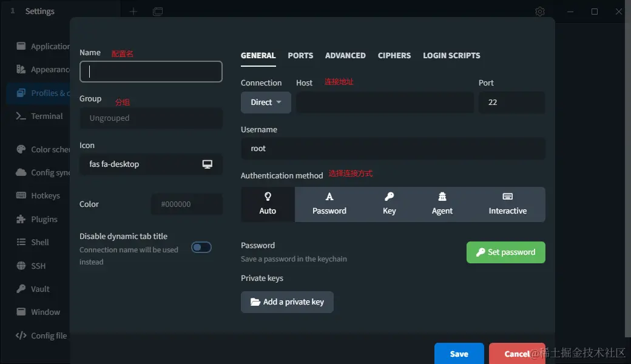Open Terminal settings section
Screen dimensions: 631x364
(x=38, y=116)
